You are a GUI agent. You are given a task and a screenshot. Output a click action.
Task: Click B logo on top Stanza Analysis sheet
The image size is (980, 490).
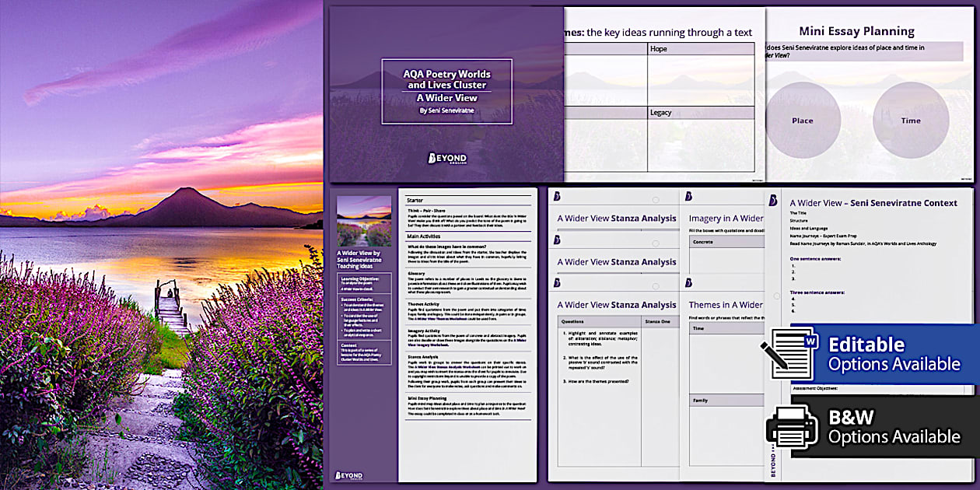coord(558,197)
